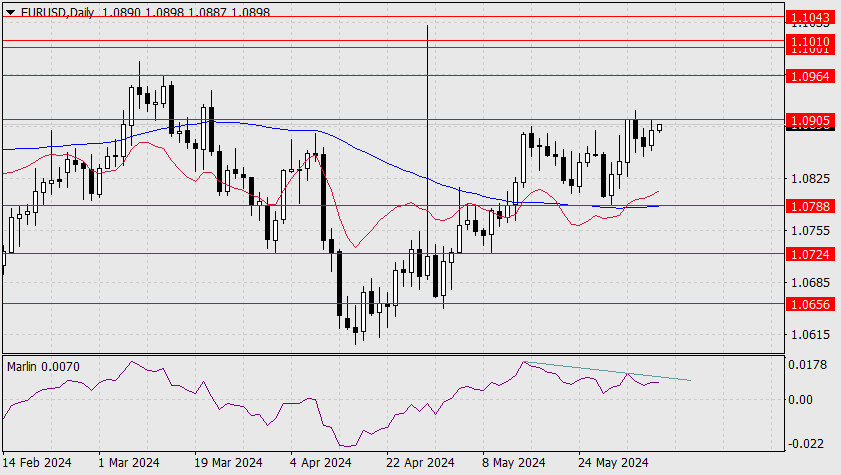Open the chart menu arrow beside EURUSD
This screenshot has height=475, width=841.
pos(10,12)
